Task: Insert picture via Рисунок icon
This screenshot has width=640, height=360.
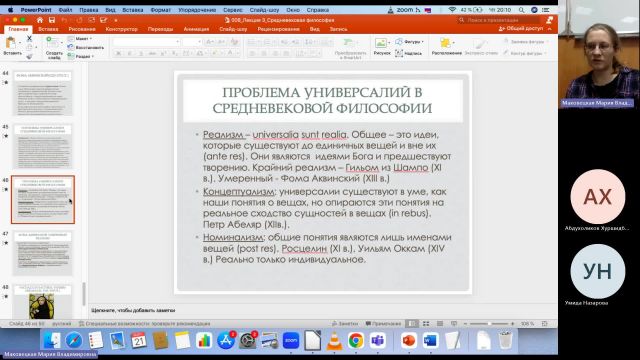Action: pyautogui.click(x=381, y=46)
